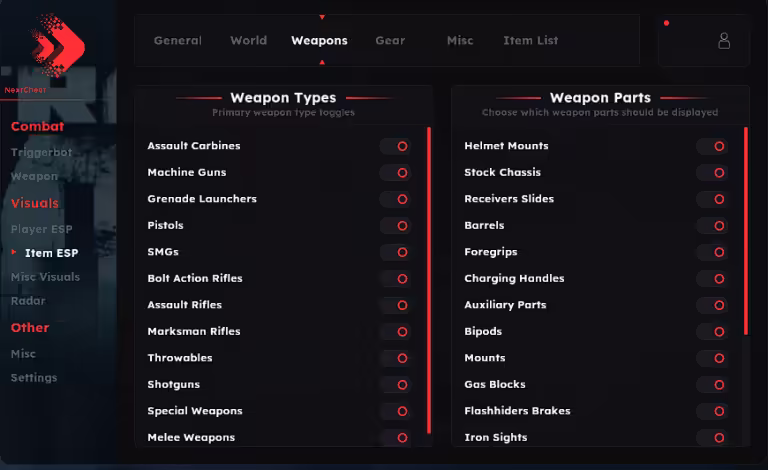Click the Weapon Parts list scrollbar

tap(746, 230)
